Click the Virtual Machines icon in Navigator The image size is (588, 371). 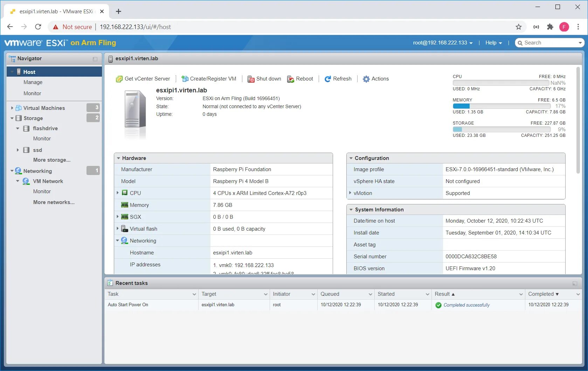[x=19, y=108]
